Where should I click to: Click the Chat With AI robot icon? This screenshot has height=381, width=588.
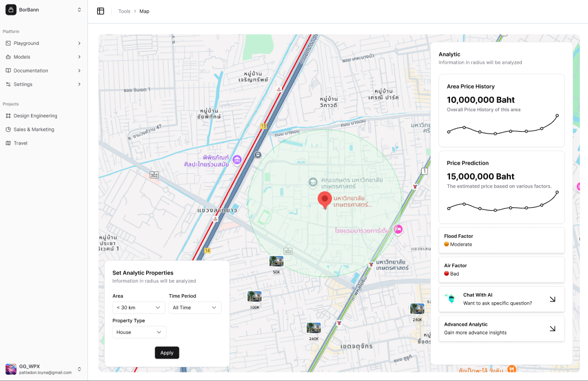point(450,299)
